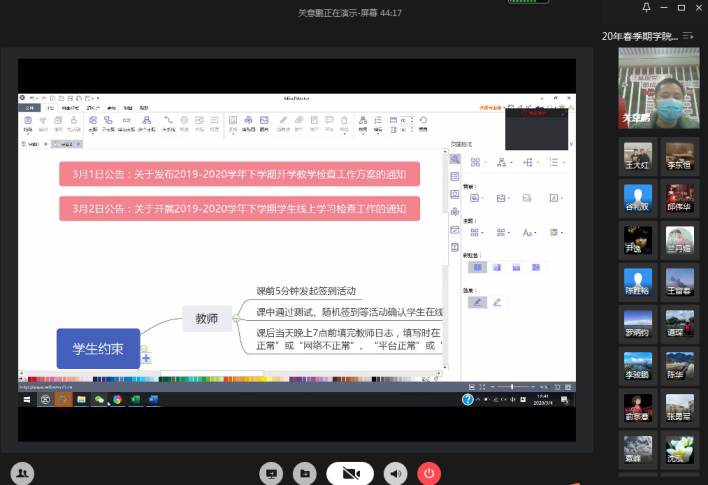Mute the speaker in meeting controls
Screen dimensions: 708x485
coord(397,472)
